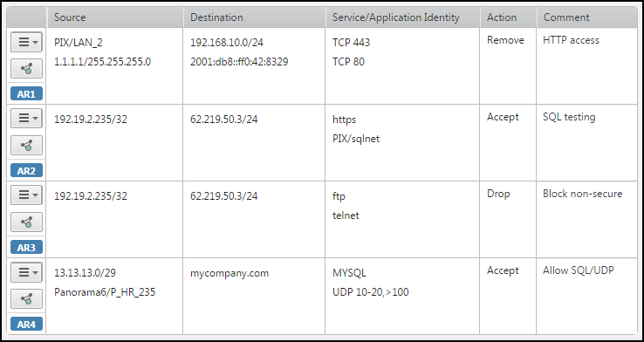
Task: Open the AR4 row options menu
Action: [26, 272]
